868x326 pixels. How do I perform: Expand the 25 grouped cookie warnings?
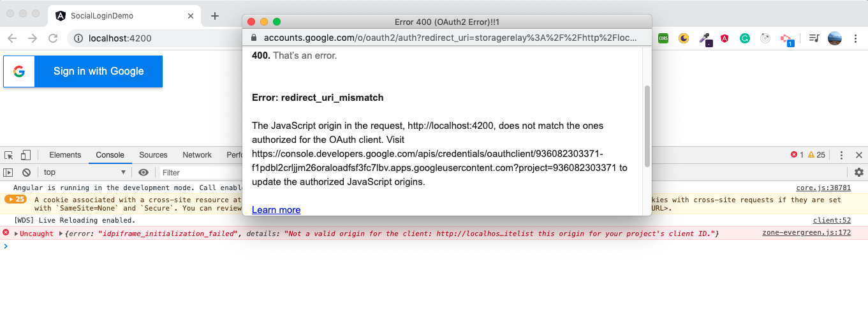15,199
